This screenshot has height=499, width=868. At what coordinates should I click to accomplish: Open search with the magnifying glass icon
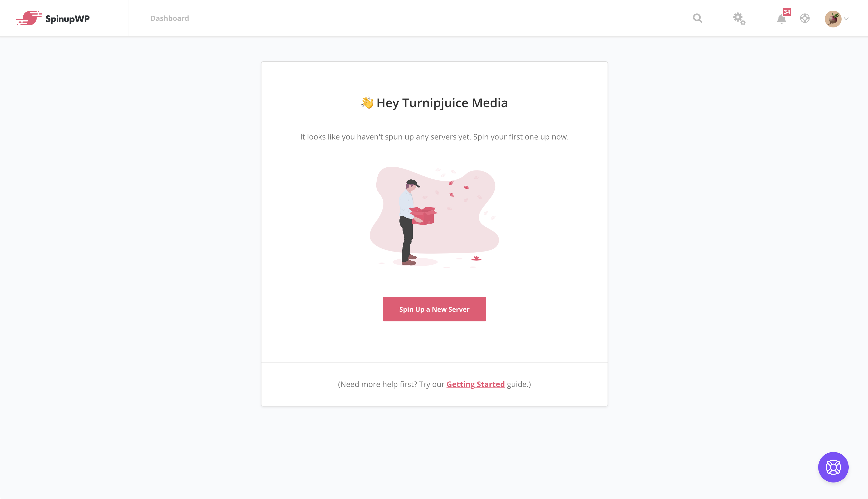click(697, 18)
